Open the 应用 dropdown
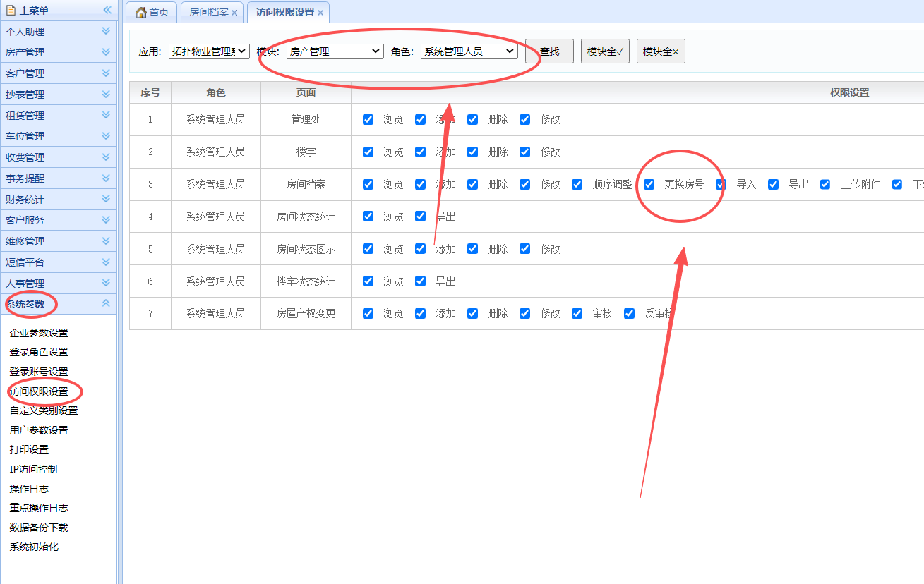Screen dimensions: 924x584 click(209, 51)
